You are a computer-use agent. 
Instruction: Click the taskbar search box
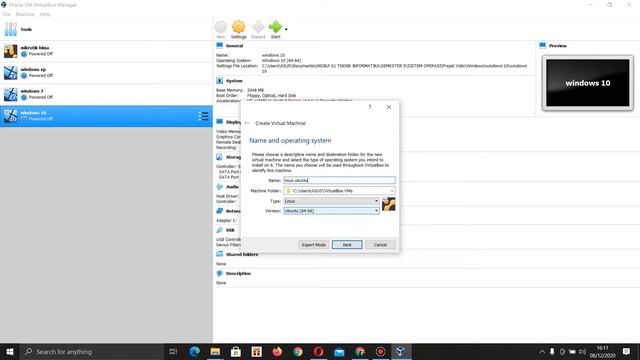click(91, 351)
